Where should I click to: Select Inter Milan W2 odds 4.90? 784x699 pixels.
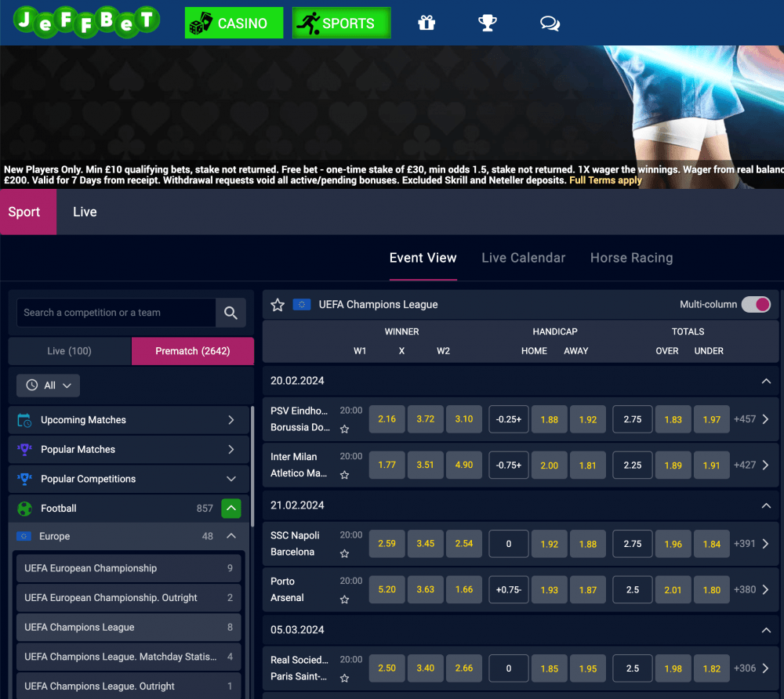point(464,465)
